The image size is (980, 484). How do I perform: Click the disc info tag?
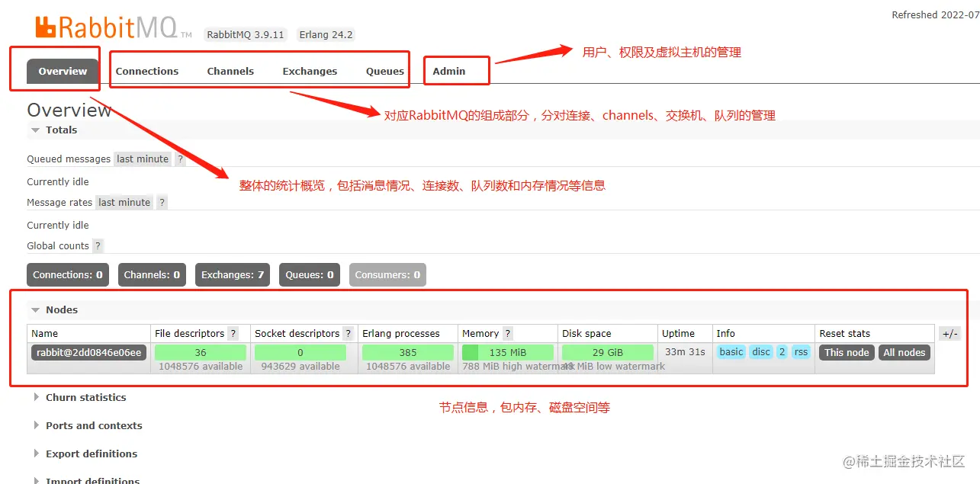click(761, 352)
